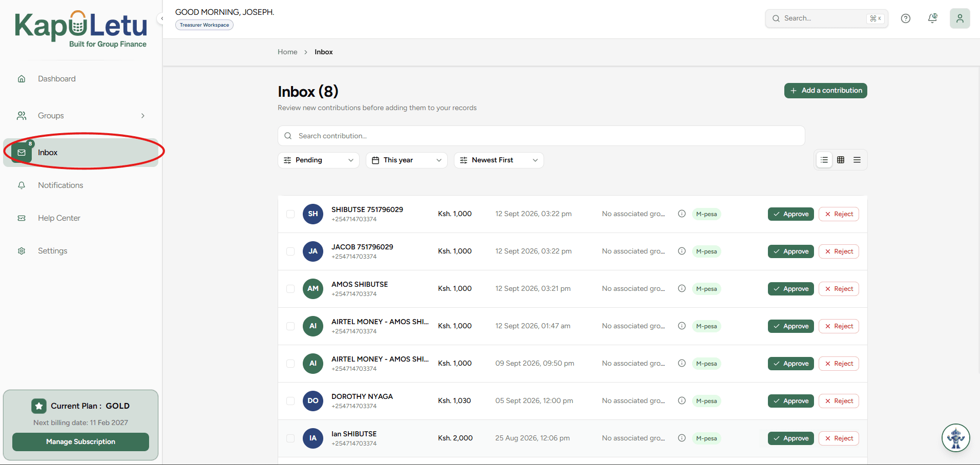The width and height of the screenshot is (980, 465).
Task: Reject the DOROTHY NYAGA contribution
Action: tap(839, 401)
